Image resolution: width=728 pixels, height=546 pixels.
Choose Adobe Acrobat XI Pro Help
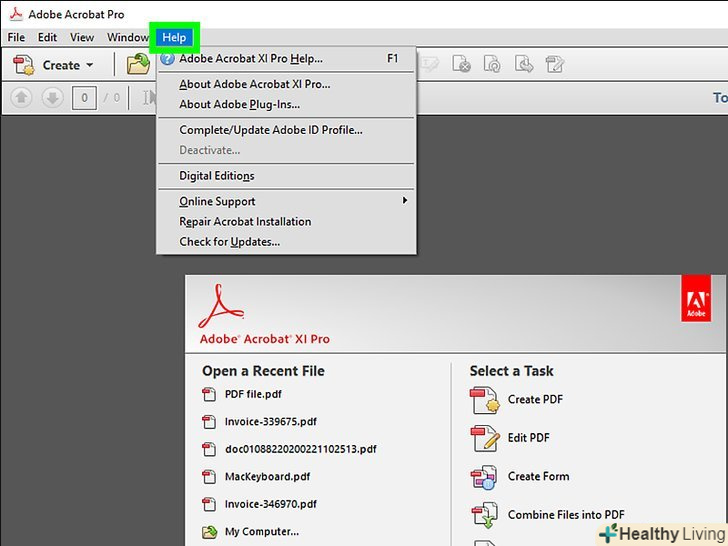click(286, 58)
